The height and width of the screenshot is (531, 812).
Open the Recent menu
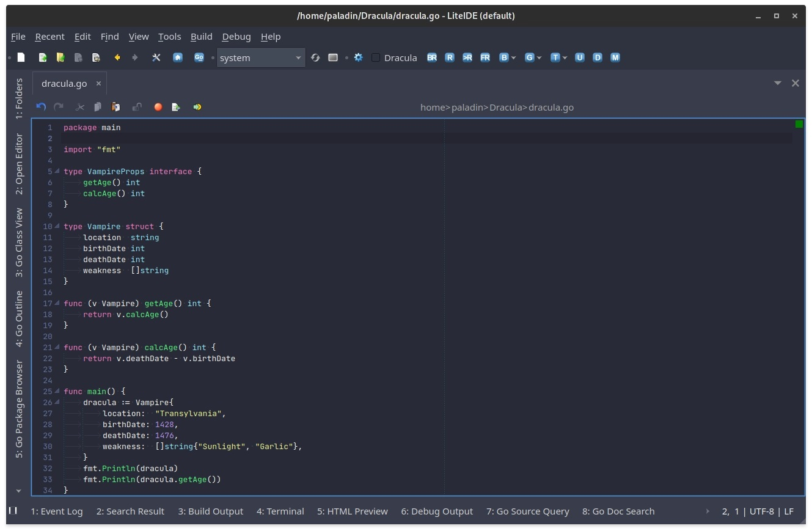click(50, 37)
